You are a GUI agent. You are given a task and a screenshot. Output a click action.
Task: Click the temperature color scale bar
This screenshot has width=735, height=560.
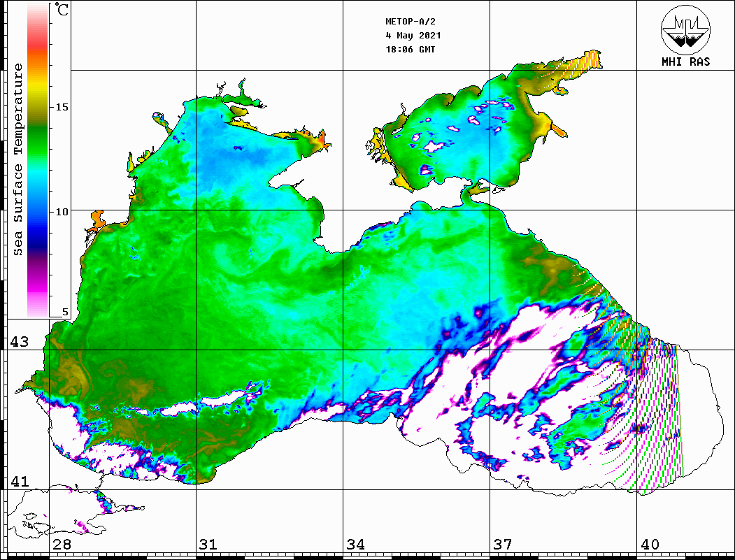(x=38, y=161)
